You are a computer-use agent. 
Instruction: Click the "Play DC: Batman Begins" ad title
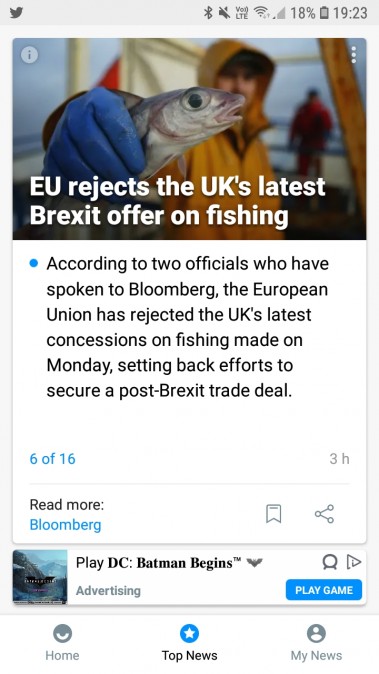159,563
